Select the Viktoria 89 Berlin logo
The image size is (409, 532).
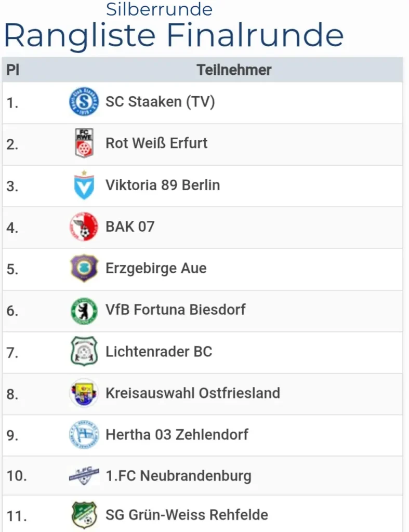point(84,185)
